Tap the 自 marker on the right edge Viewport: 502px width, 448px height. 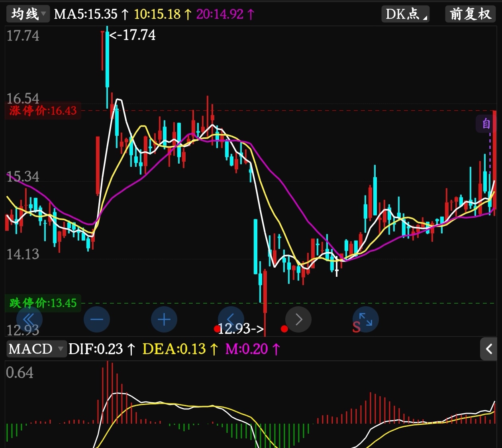point(486,124)
